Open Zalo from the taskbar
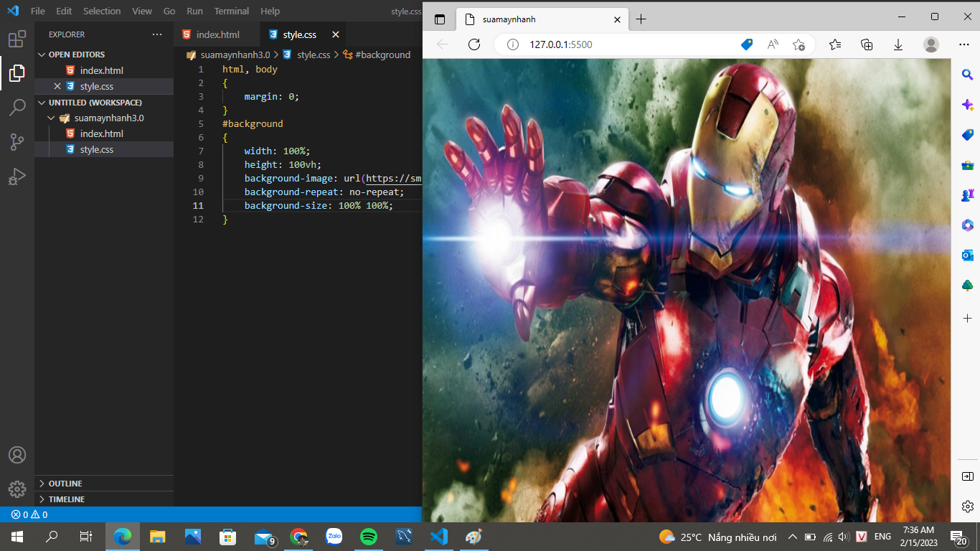980x551 pixels. [x=334, y=537]
